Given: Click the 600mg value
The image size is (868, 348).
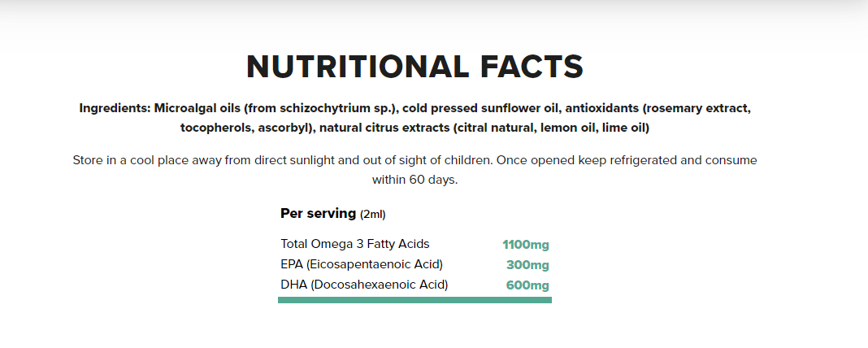Looking at the screenshot, I should pos(527,285).
